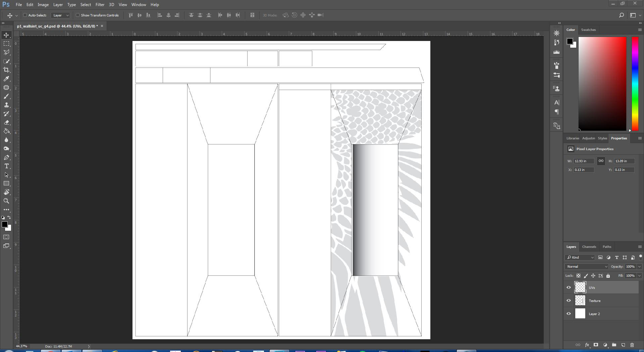
Task: Select the Crop tool
Action: point(6,70)
